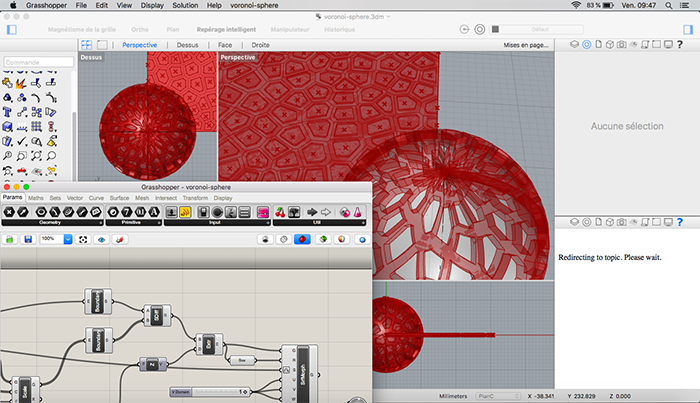Open the Grasshopper Transform tab

[195, 198]
